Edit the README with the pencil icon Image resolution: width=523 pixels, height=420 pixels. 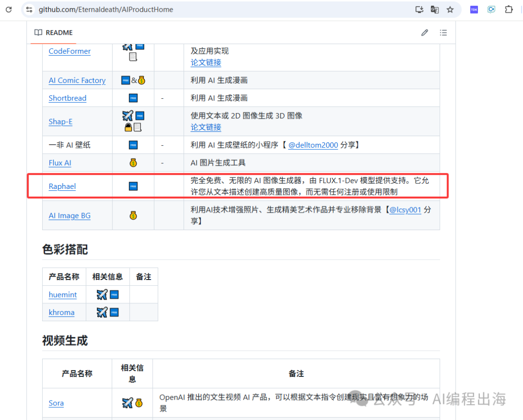pyautogui.click(x=425, y=33)
